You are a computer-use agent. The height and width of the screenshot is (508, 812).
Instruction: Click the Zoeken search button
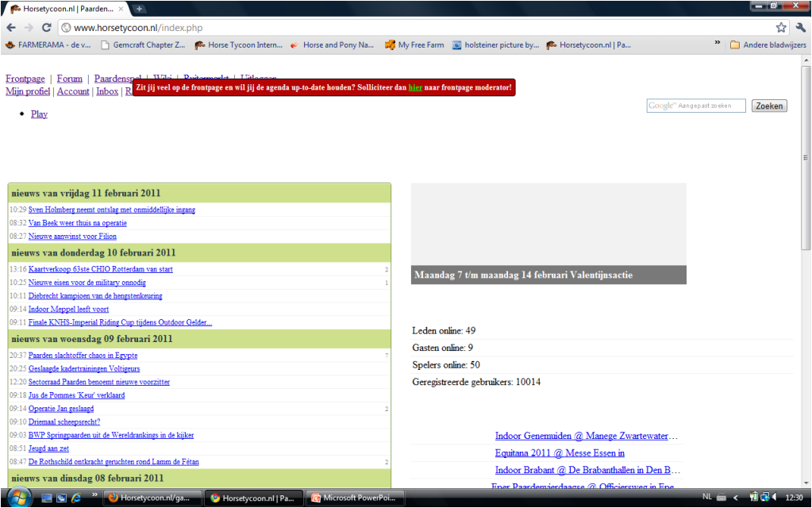(769, 106)
